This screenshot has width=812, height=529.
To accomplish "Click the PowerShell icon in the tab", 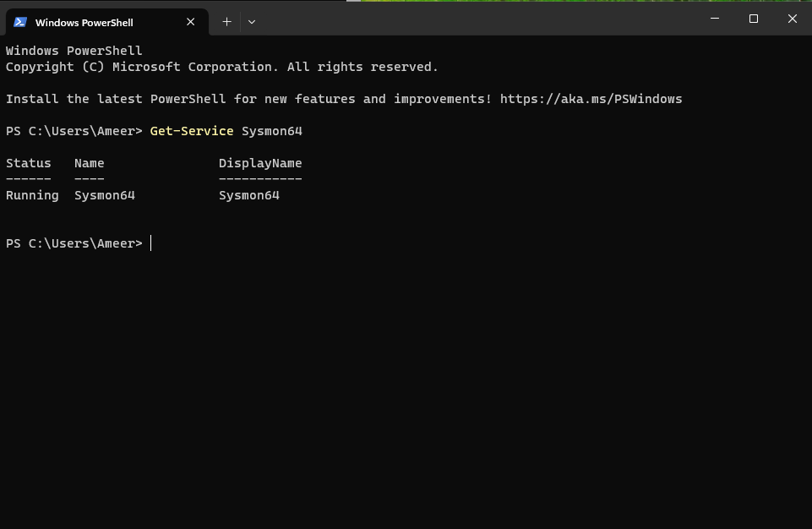I will coord(20,22).
